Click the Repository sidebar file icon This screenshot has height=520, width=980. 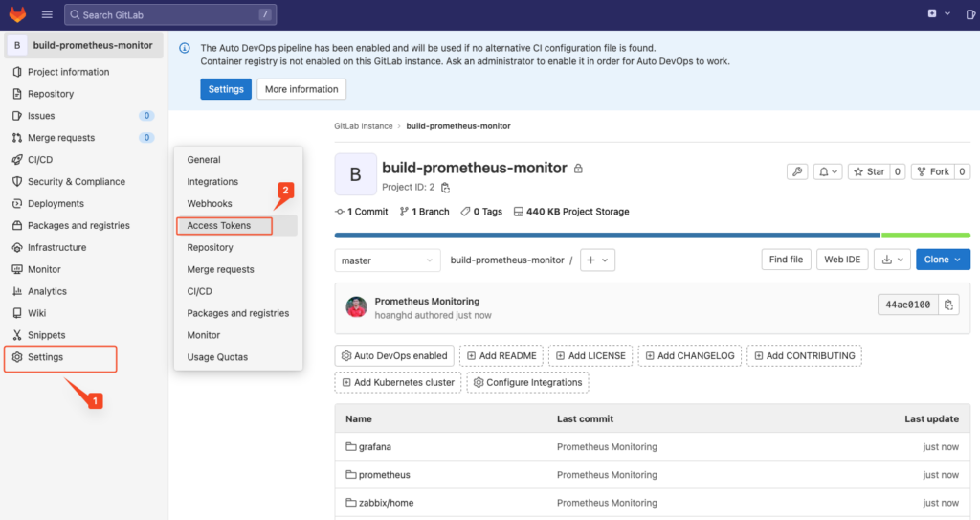[17, 94]
